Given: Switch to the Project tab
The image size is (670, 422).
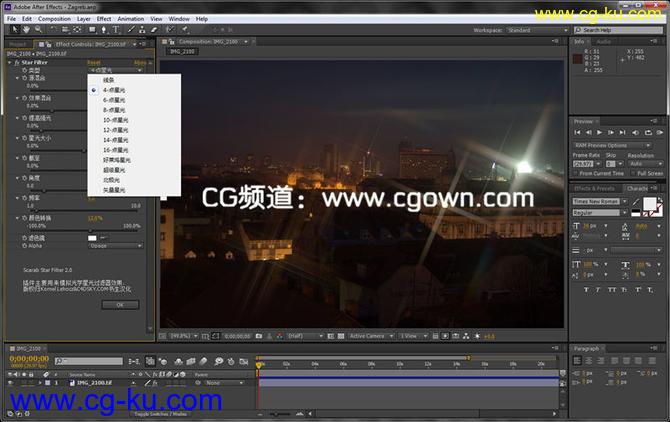Looking at the screenshot, I should click(x=18, y=44).
